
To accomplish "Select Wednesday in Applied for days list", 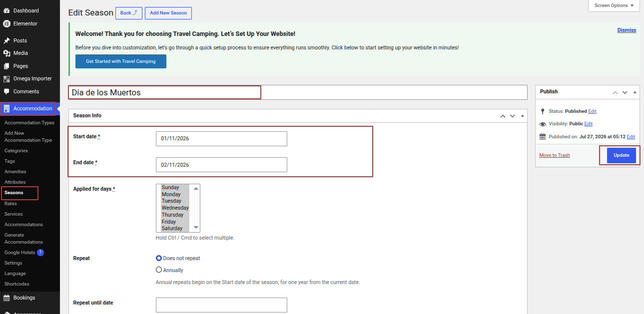I will pos(175,208).
